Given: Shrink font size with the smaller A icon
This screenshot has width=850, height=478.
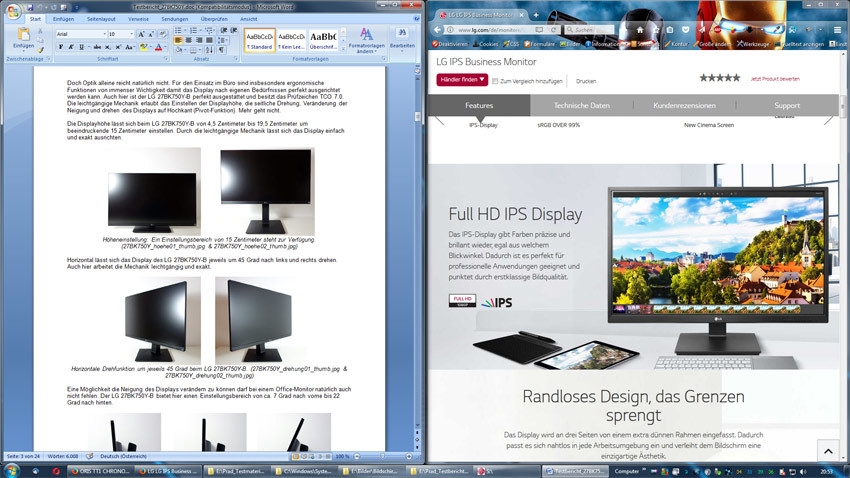Looking at the screenshot, I should coord(151,34).
